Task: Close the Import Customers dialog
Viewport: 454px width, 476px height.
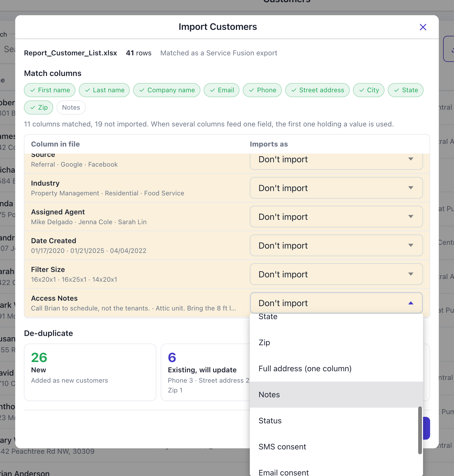Action: (423, 27)
